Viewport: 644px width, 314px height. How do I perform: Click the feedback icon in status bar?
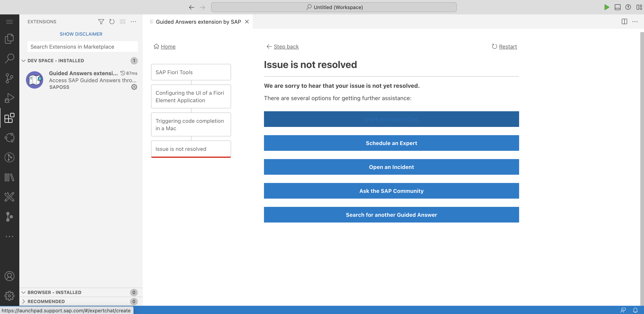[x=623, y=310]
